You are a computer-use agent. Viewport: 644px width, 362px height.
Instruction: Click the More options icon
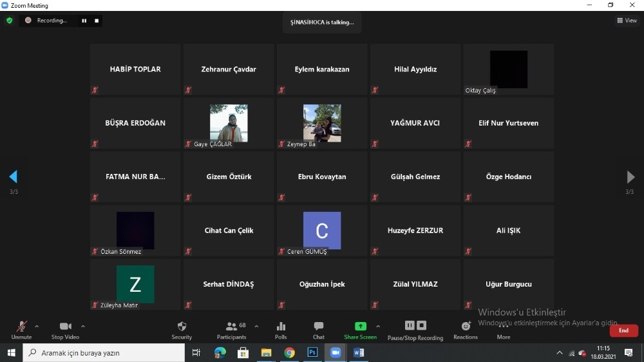[504, 327]
